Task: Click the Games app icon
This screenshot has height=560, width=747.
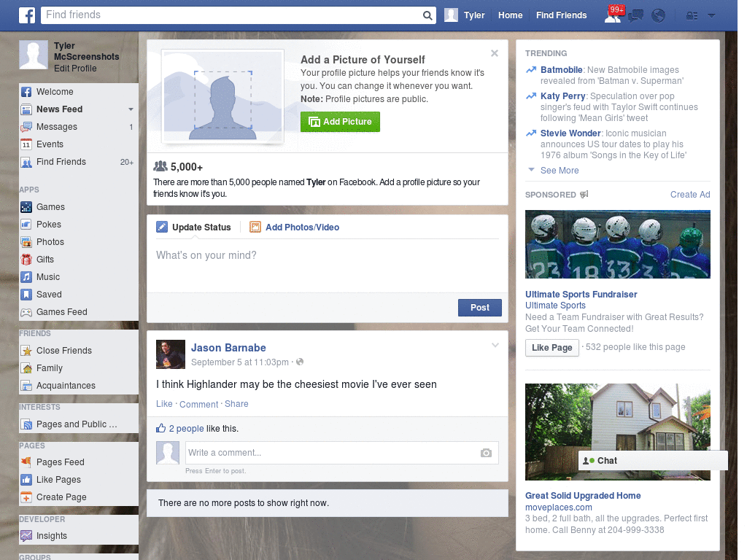Action: pos(26,207)
